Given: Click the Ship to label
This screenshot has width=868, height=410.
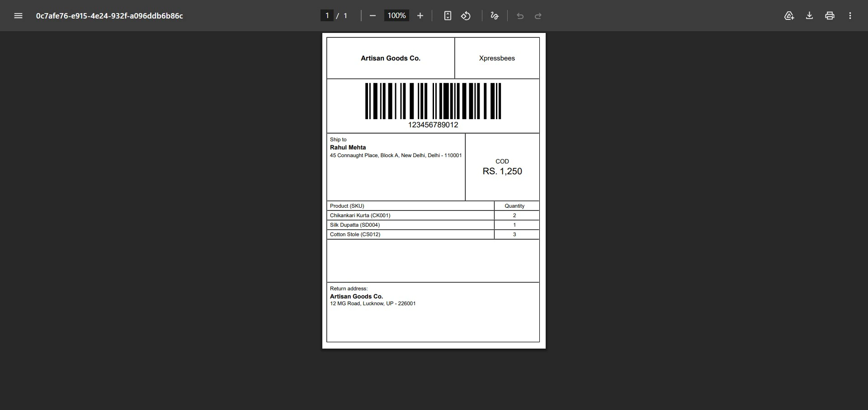Looking at the screenshot, I should 338,140.
